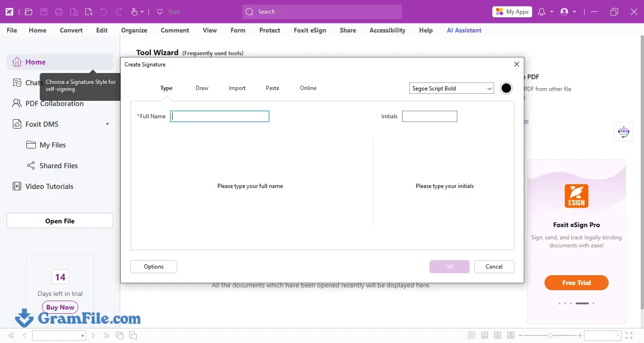Click the zoom slider handle
Image resolution: width=644 pixels, height=343 pixels.
click(550, 335)
